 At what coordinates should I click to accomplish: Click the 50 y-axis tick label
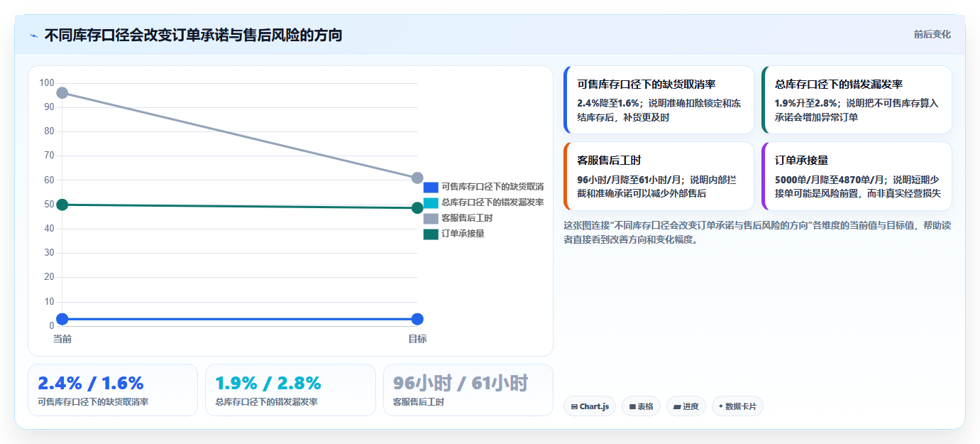pyautogui.click(x=49, y=205)
